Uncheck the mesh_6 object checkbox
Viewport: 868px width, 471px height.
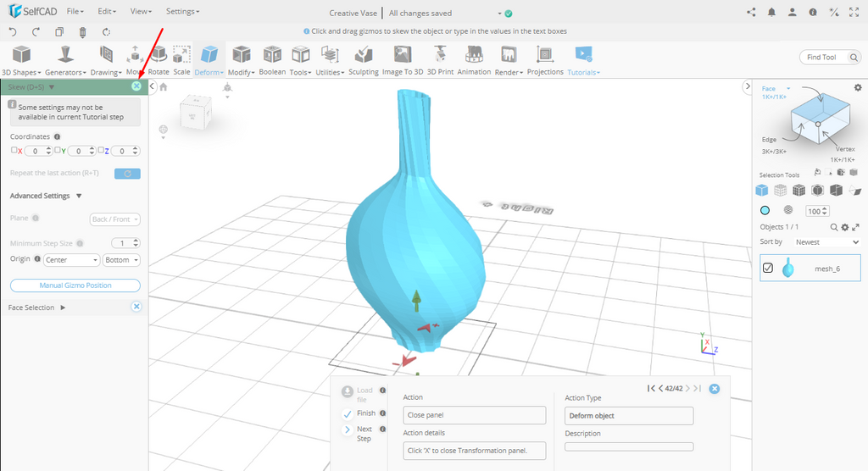point(768,268)
